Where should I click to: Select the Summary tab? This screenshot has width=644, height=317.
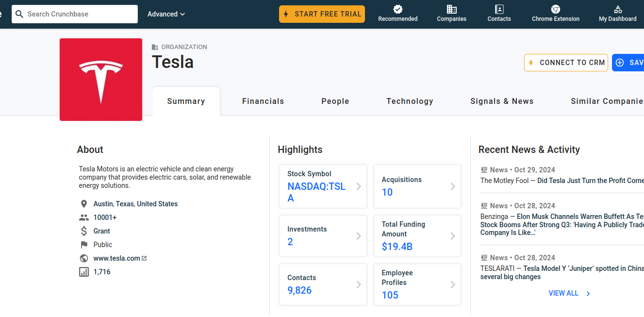[x=186, y=101]
